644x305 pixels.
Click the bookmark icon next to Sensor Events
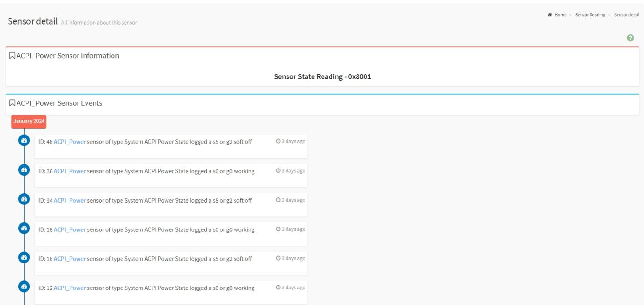tap(12, 103)
